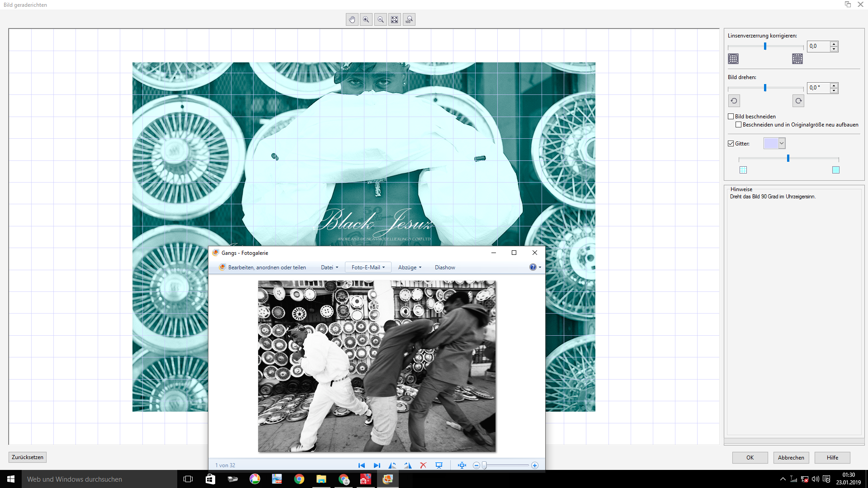Rotate image 90 degrees counterclockwise
The image size is (868, 488).
(x=734, y=101)
